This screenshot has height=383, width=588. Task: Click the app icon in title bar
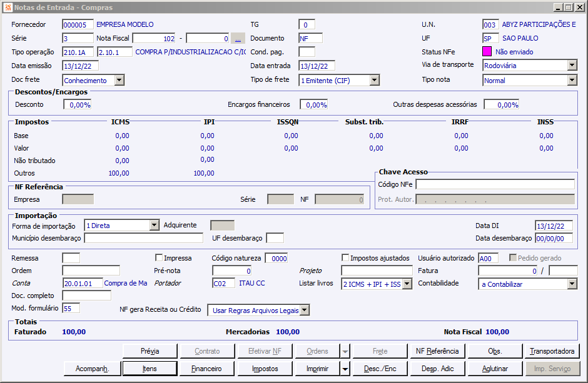8,7
